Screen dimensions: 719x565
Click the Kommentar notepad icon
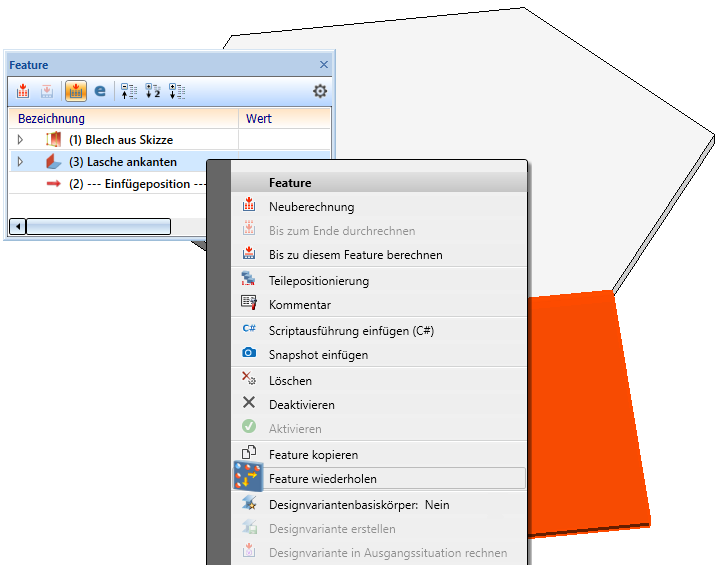click(249, 303)
